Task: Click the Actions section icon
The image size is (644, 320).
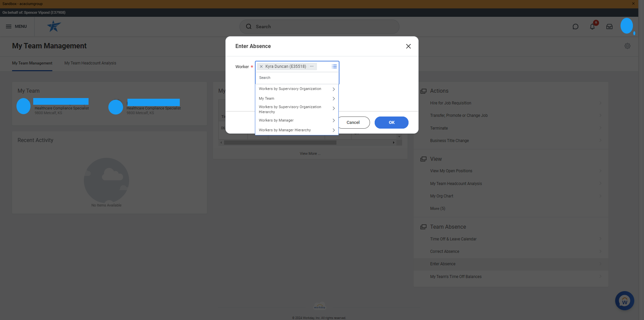Action: (x=423, y=91)
